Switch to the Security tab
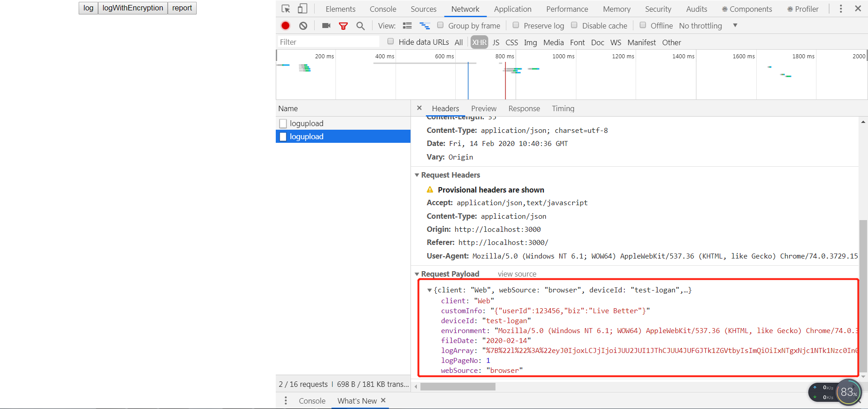Viewport: 868px width, 409px height. tap(658, 9)
